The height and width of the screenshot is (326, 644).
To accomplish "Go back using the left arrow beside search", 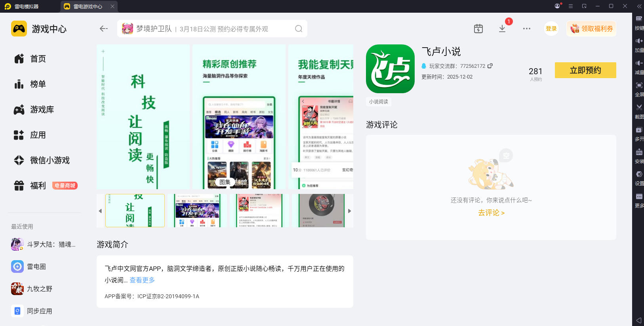I will (x=104, y=29).
